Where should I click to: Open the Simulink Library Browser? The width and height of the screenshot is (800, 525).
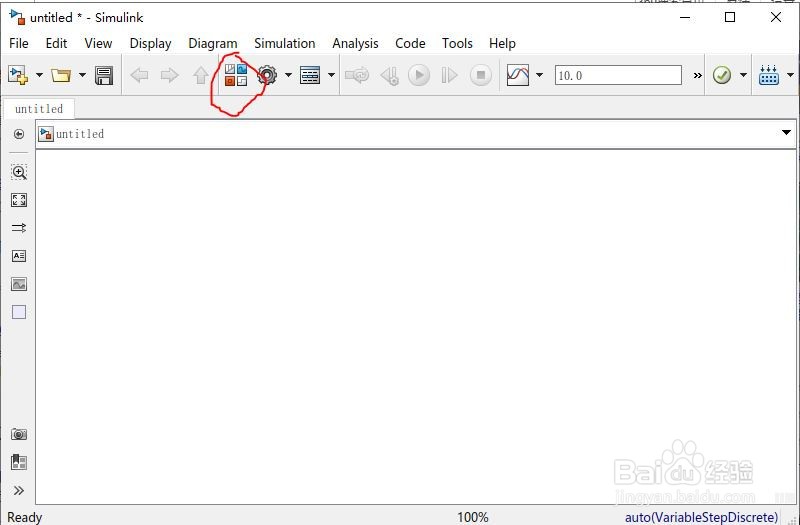click(x=236, y=75)
